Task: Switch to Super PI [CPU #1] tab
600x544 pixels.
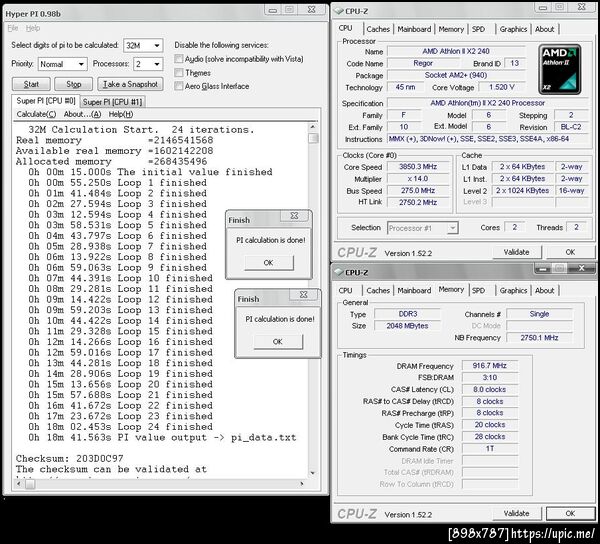Action: point(112,102)
